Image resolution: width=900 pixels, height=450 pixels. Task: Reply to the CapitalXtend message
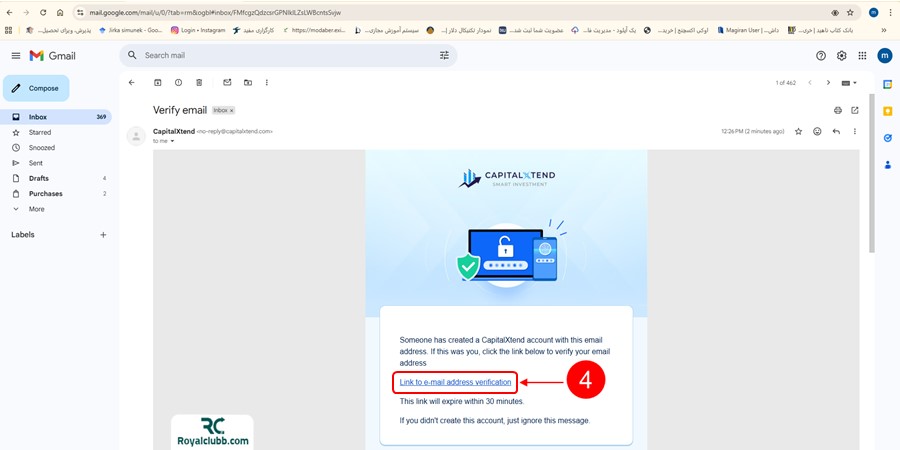(836, 131)
